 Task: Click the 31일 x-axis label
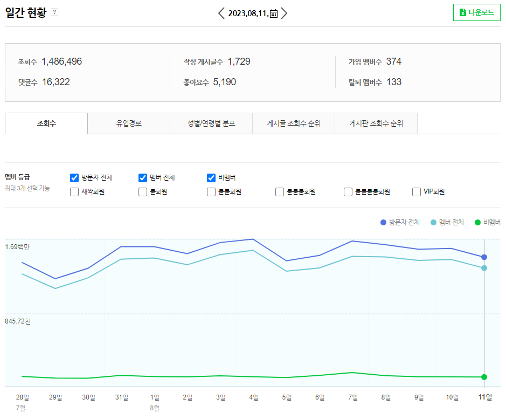coord(122,397)
